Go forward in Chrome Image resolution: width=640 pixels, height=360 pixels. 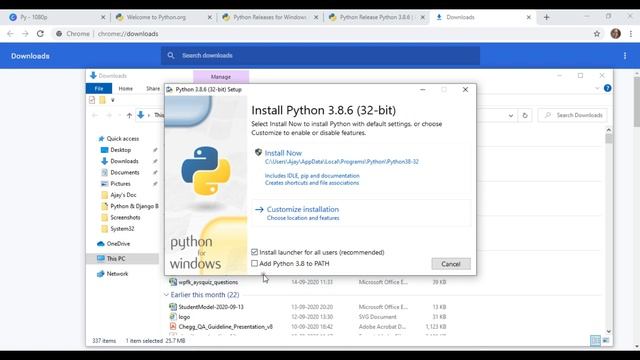click(25, 34)
